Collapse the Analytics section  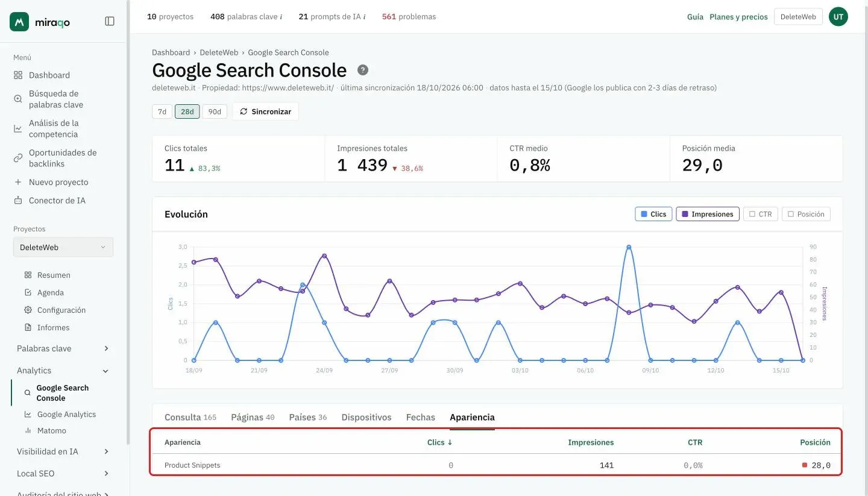coord(63,371)
